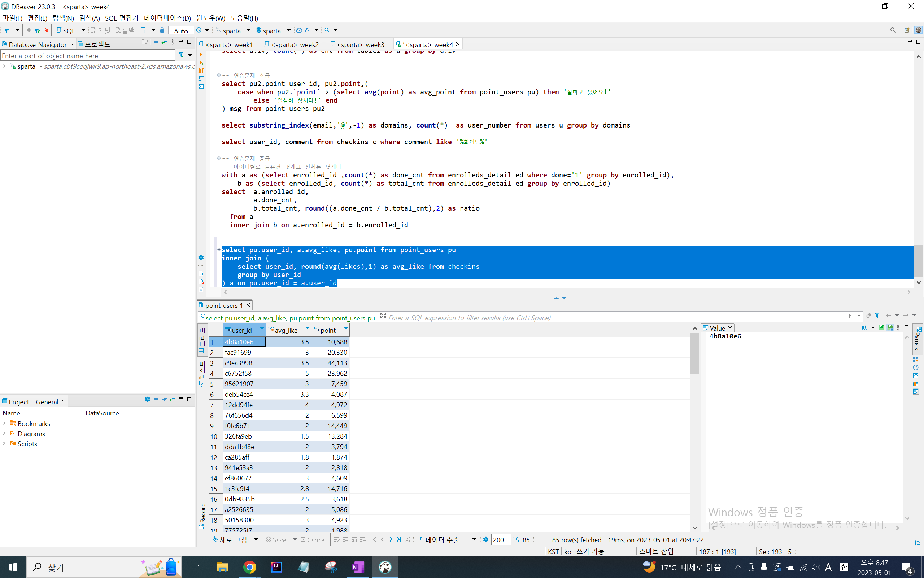The image size is (924, 578).
Task: Click the volume icon in system tray
Action: click(816, 567)
